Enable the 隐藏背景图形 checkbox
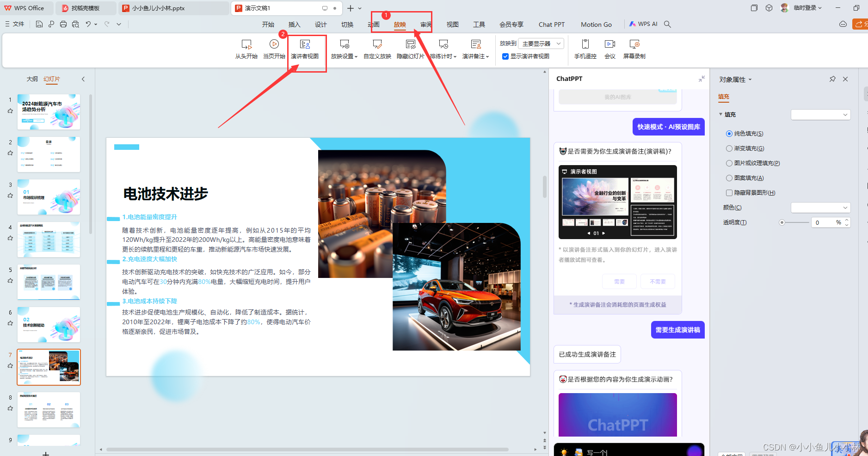The height and width of the screenshot is (456, 868). [x=729, y=193]
